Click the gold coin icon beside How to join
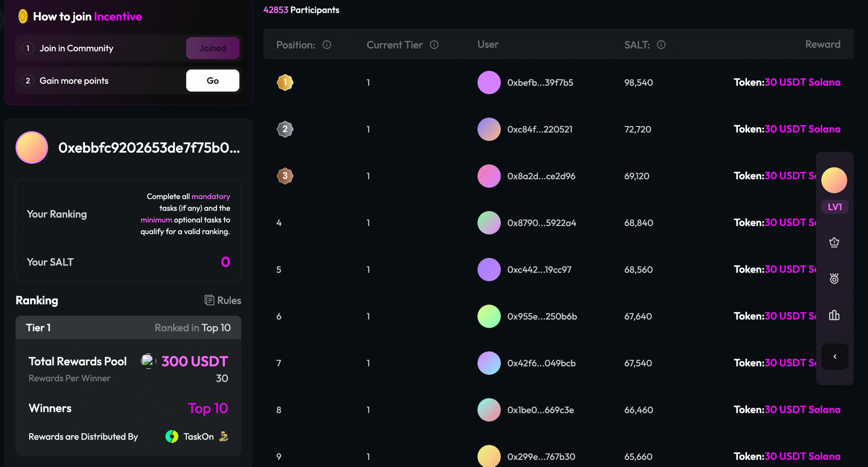 point(23,16)
